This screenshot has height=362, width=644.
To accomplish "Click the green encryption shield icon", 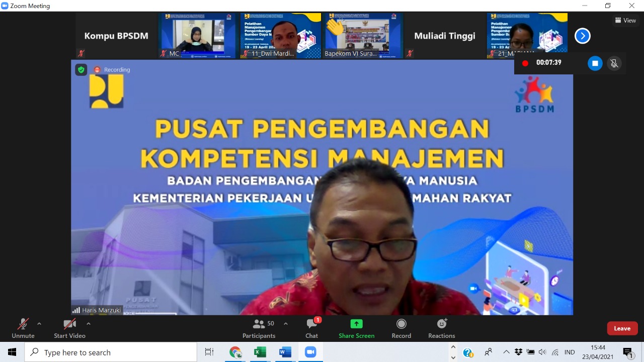I will pyautogui.click(x=81, y=70).
